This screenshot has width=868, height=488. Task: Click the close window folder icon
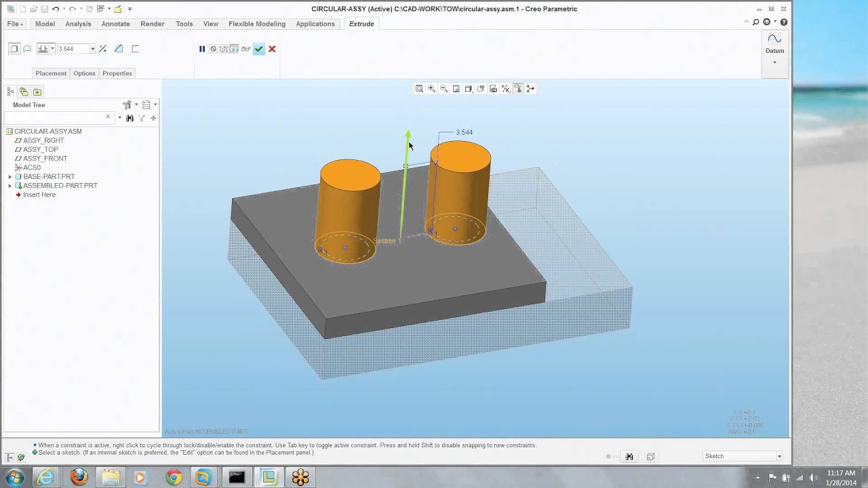point(117,9)
